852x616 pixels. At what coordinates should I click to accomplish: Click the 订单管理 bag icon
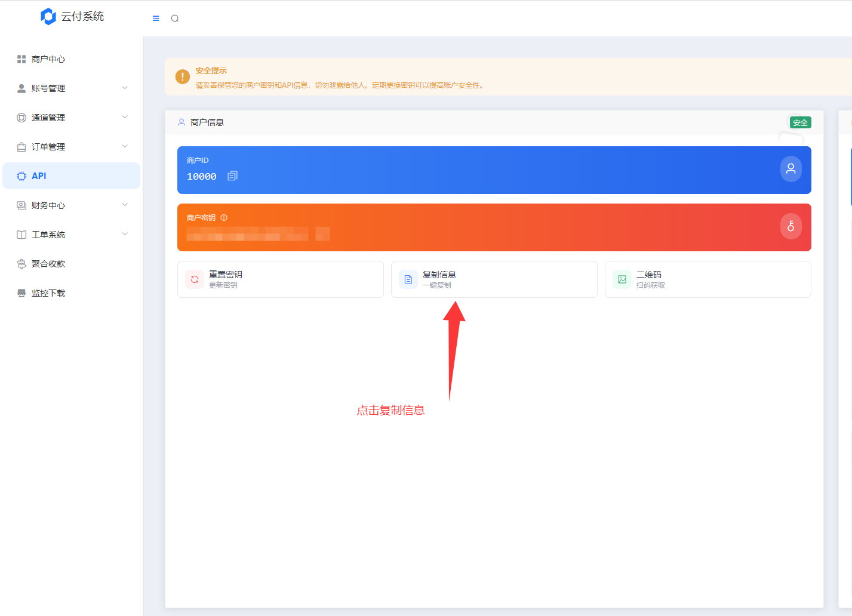(21, 147)
